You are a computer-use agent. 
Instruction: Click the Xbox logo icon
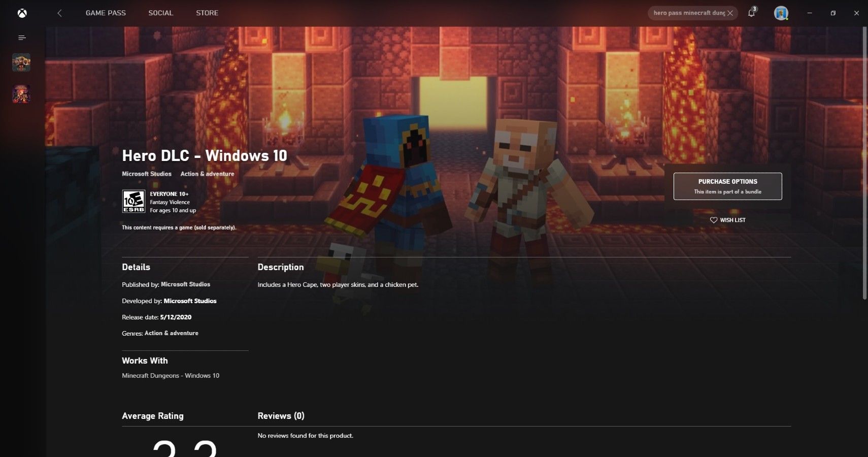pyautogui.click(x=22, y=13)
